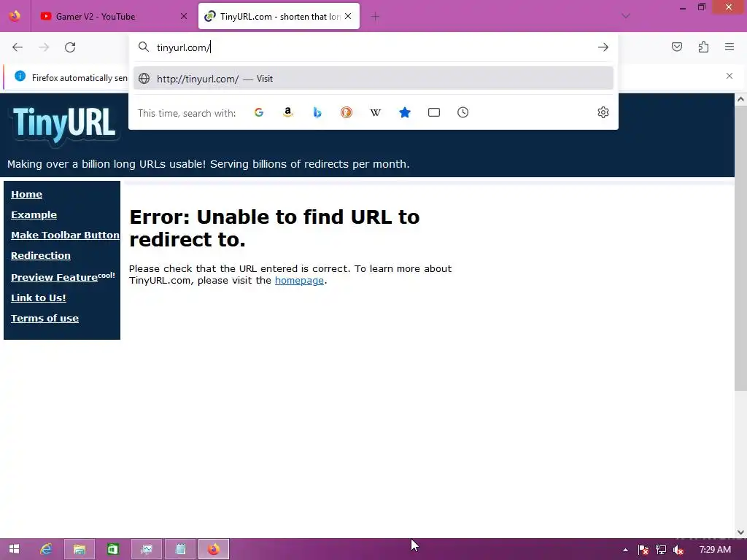Close the TinyURL.com tab
Screen dimensions: 747x560
click(348, 16)
